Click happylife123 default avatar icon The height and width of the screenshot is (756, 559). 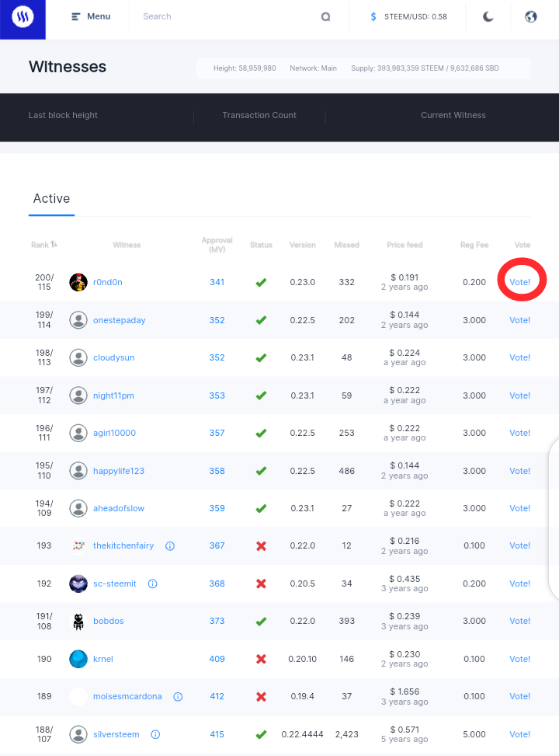pos(78,471)
